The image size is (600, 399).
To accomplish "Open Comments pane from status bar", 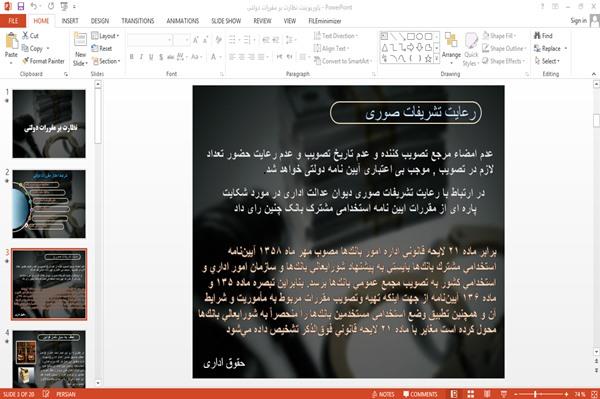I will tap(420, 394).
